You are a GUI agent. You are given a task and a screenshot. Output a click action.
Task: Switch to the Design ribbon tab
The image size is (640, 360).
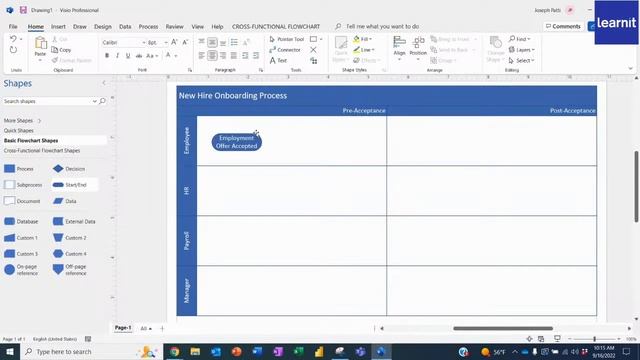[102, 27]
